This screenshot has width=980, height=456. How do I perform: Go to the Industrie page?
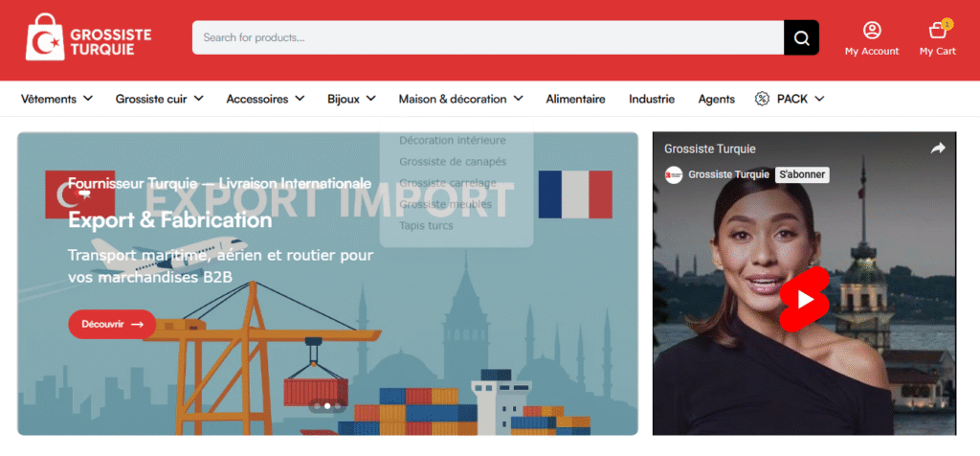[652, 99]
